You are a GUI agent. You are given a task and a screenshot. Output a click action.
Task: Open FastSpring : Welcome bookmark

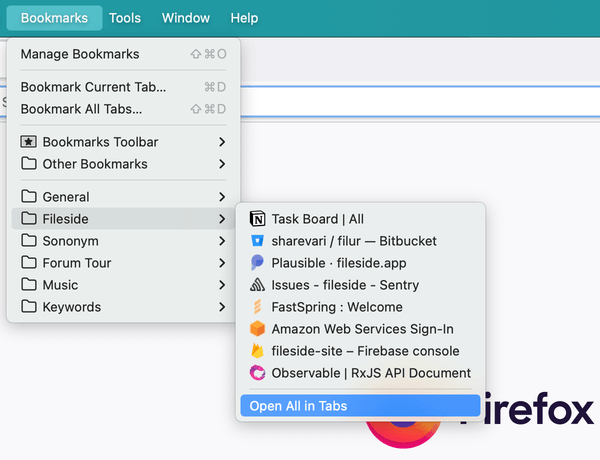(x=360, y=307)
